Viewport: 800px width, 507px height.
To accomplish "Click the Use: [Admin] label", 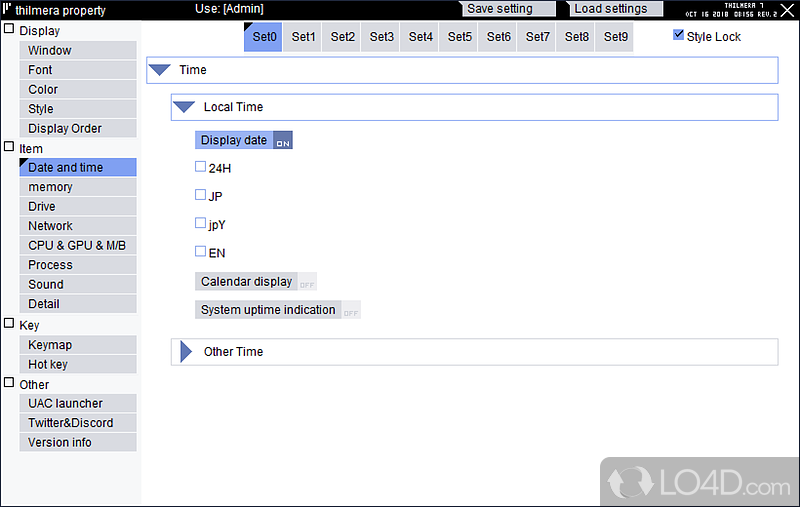I will (229, 9).
